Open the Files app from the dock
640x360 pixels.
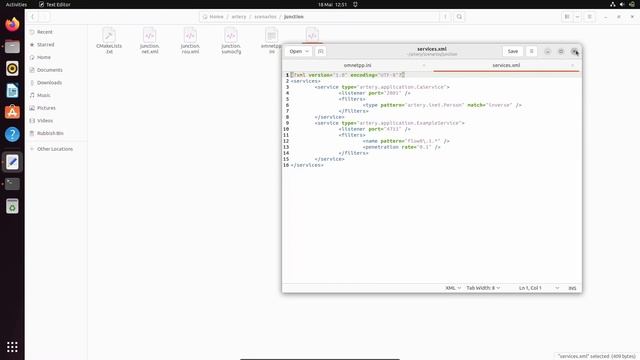[x=12, y=47]
